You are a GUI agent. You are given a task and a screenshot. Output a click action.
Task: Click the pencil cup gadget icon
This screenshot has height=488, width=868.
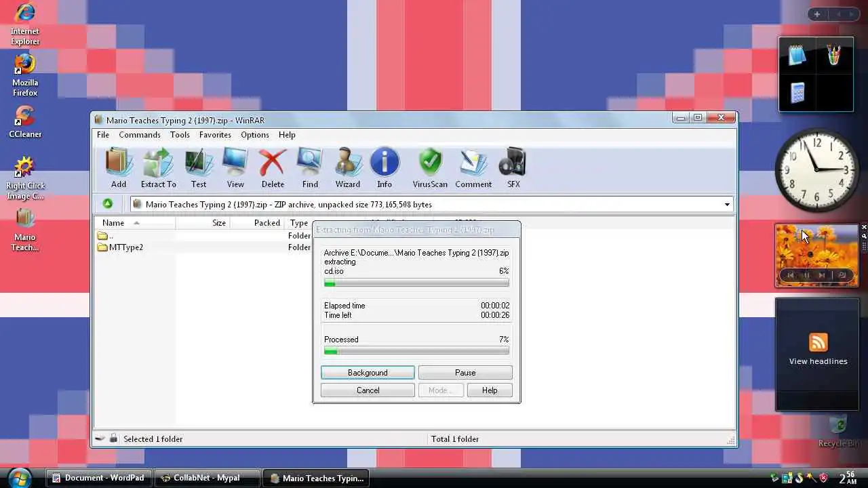[x=834, y=55]
